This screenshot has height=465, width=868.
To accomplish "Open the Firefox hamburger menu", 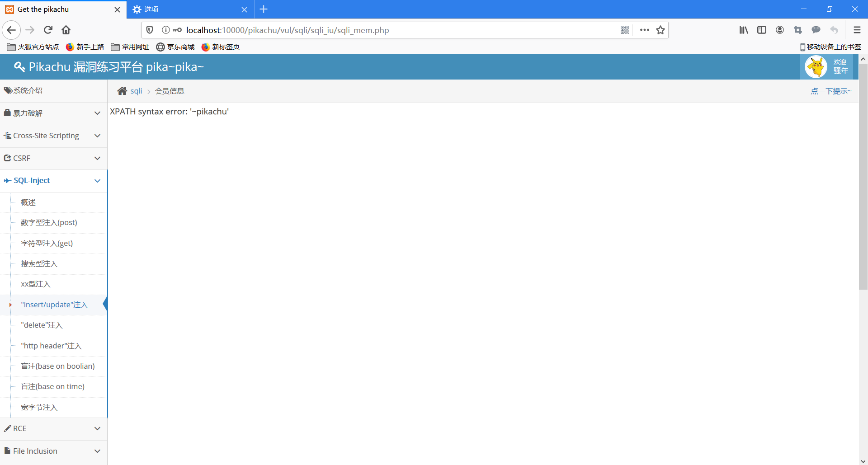I will click(857, 30).
